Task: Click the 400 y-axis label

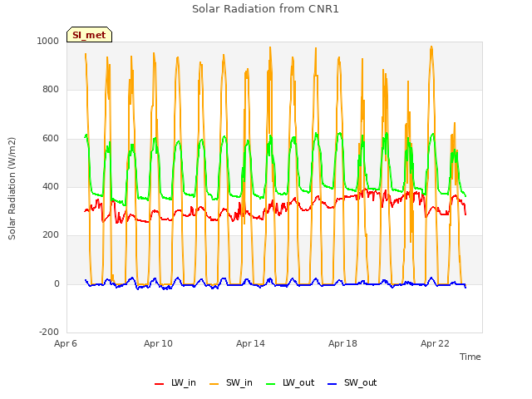Action: tap(51, 186)
